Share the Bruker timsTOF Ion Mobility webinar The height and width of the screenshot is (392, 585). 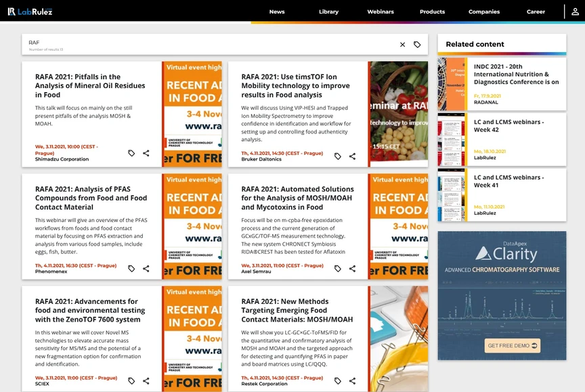click(353, 156)
